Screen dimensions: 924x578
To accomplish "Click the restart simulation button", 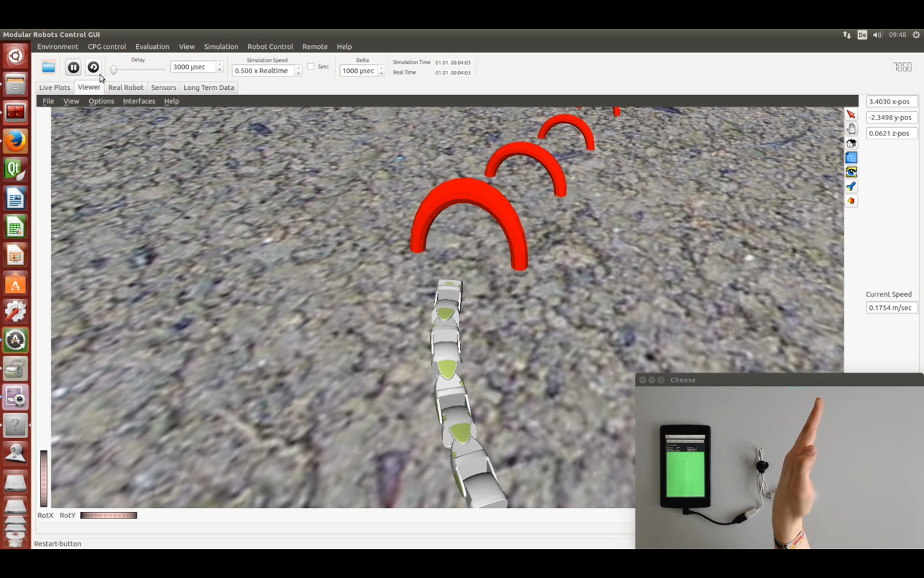I will click(x=93, y=67).
